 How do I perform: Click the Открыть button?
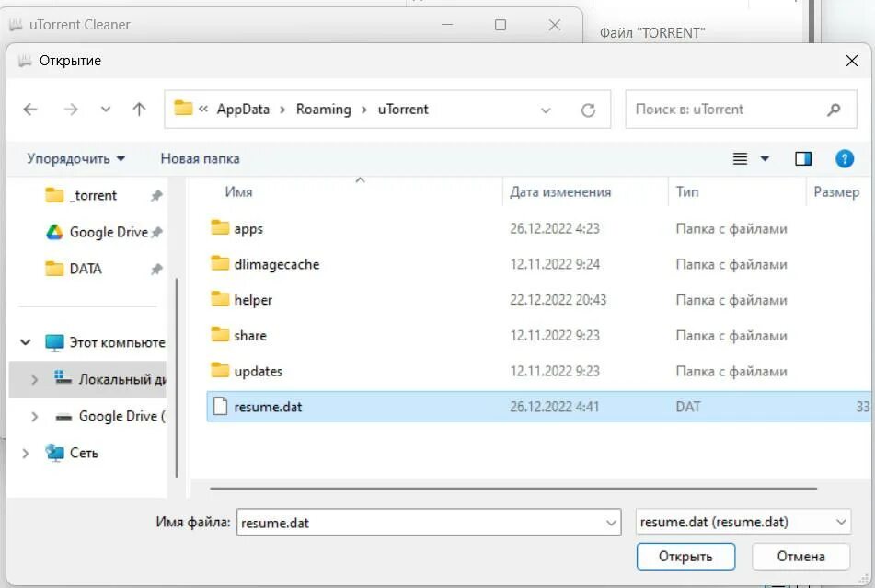click(x=685, y=557)
